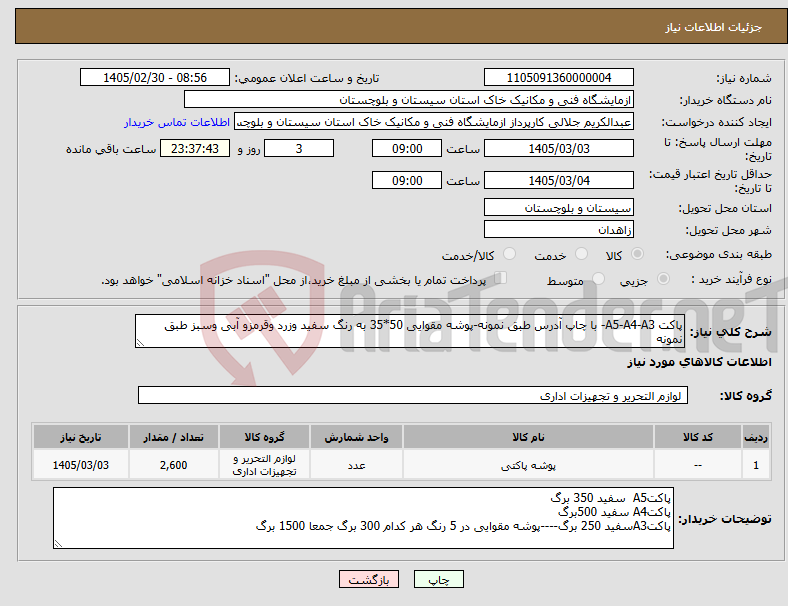788x606 pixels.
Task: Click delivery province field سیستان و بلوچستان
Action: (x=558, y=208)
